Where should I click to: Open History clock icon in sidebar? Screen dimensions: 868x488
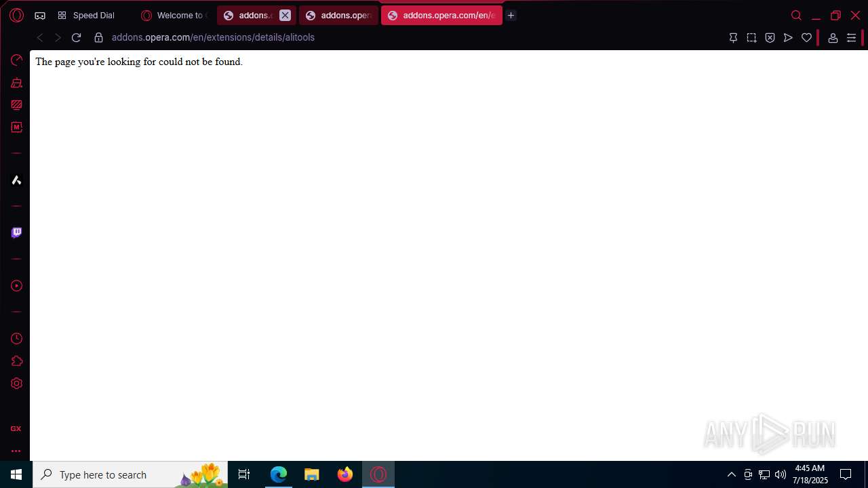[16, 338]
